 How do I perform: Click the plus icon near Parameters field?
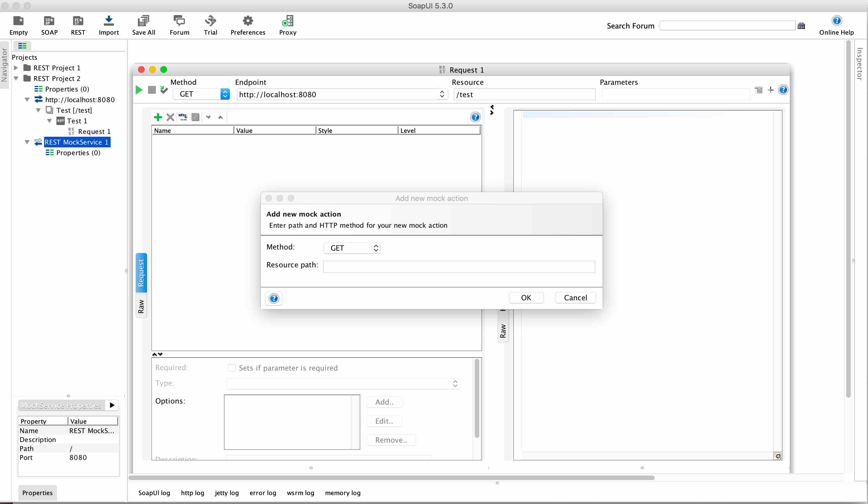[x=771, y=90]
